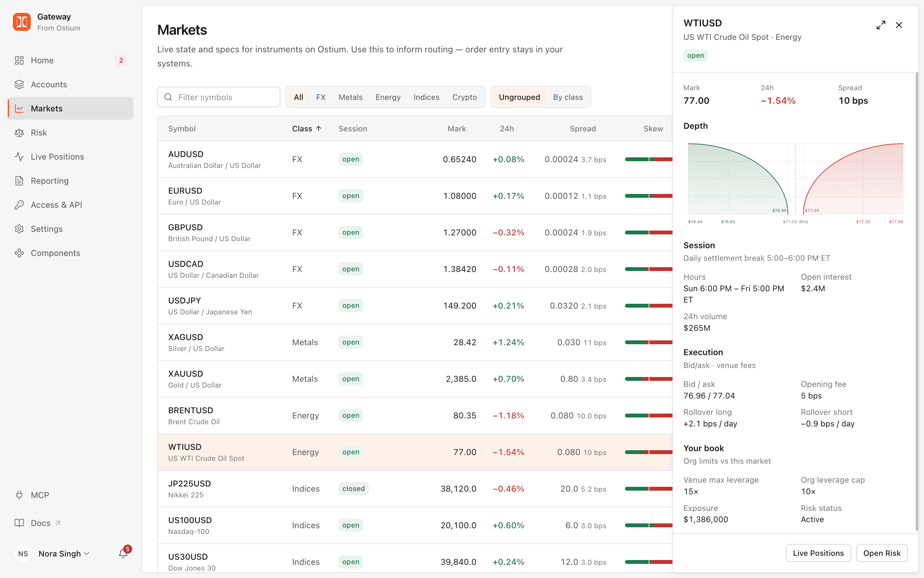Expand the WTIUSD detail panel
The image size is (924, 578).
(x=881, y=25)
